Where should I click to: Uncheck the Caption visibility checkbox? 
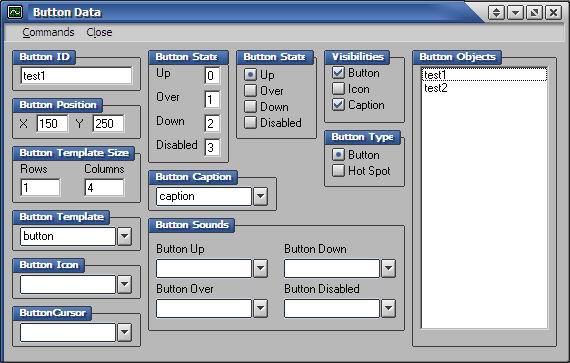(x=338, y=105)
